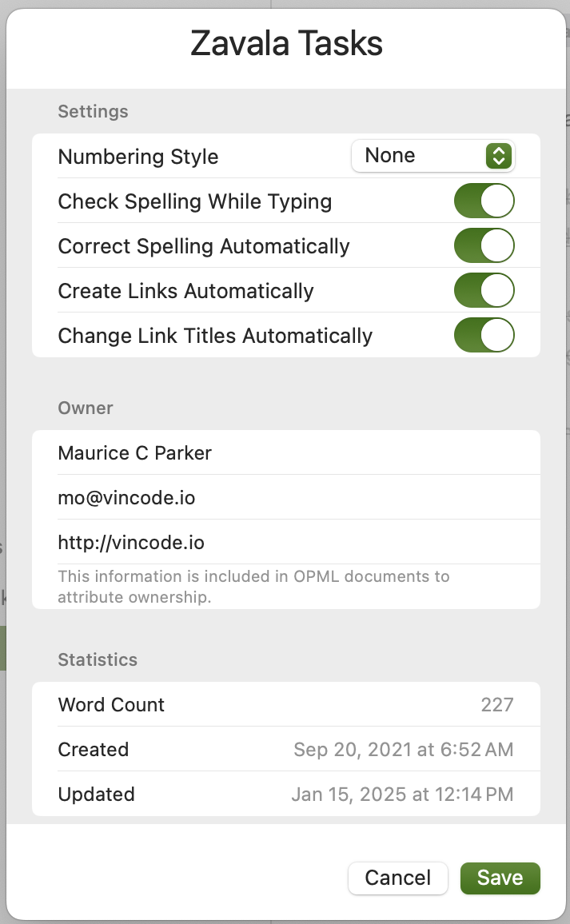Cancel the settings dialog

[398, 878]
